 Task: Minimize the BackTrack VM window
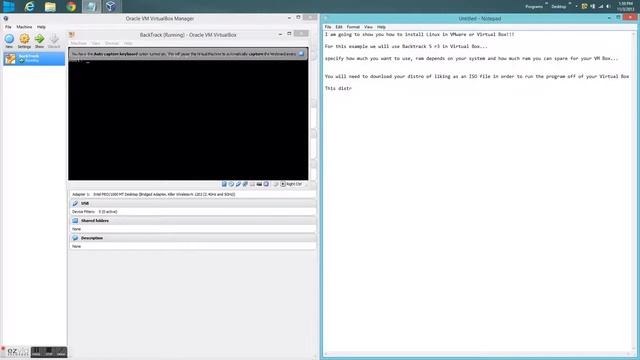(x=280, y=34)
